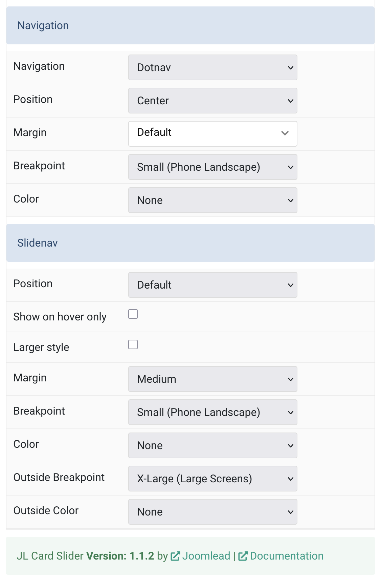Open the Slidenav Position dropdown showing Default

(212, 285)
